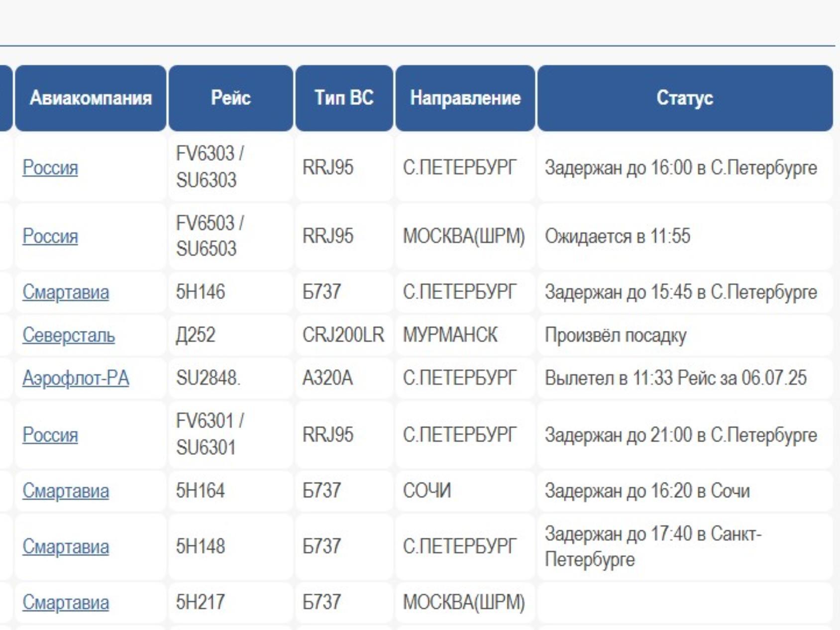Image resolution: width=840 pixels, height=630 pixels.
Task: Click the Тип ВС column header
Action: pos(344,98)
